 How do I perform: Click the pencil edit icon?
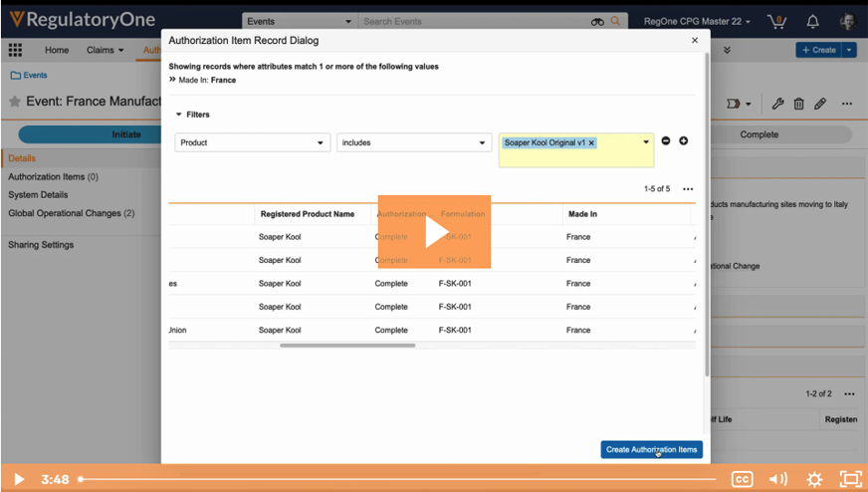coord(820,104)
